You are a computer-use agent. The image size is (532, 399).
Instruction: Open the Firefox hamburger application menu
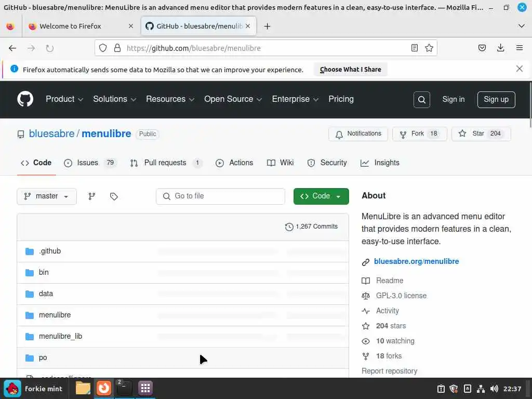(519, 48)
